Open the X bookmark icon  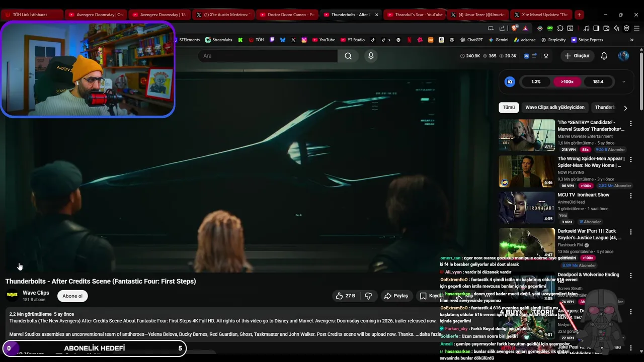click(x=293, y=40)
